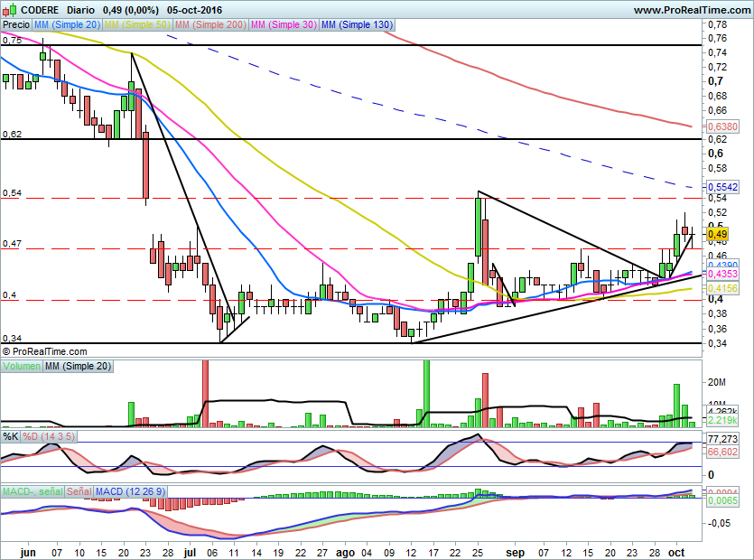Select the MACD (12 26 9) label
Viewport: 754px width, 560px height.
coord(129,490)
